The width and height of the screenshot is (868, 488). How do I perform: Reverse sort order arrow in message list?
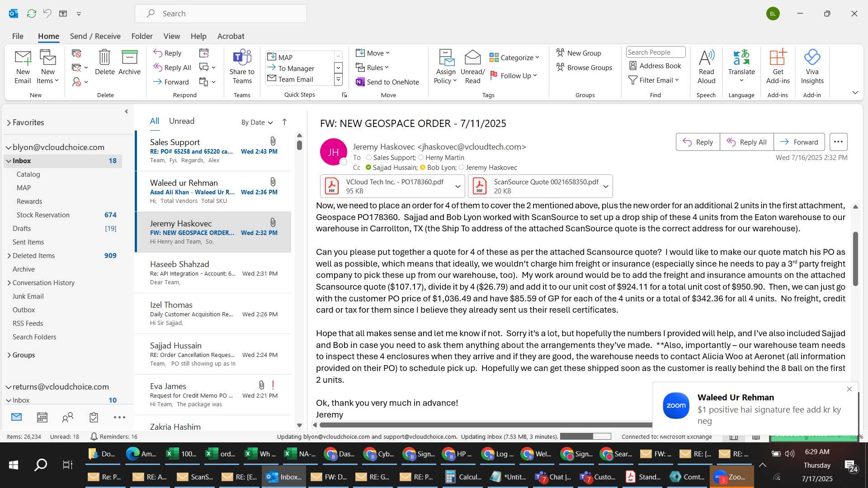click(284, 122)
